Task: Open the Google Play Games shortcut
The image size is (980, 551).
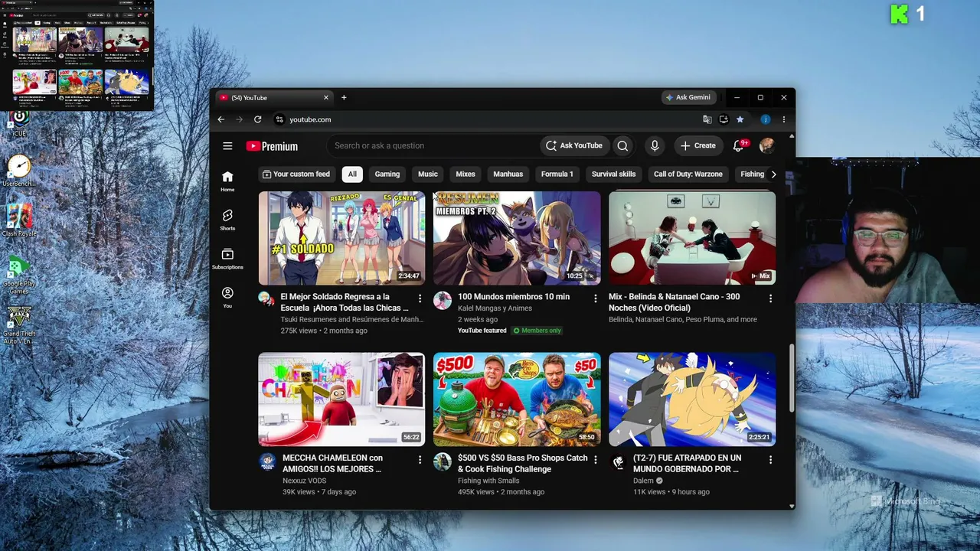Action: tap(19, 275)
